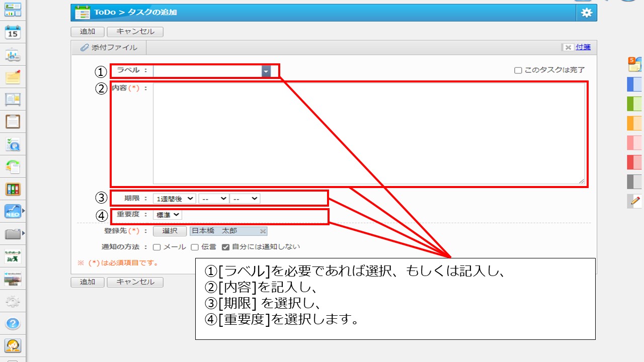
Task: Open the calendar icon showing 15
Action: pos(13,32)
